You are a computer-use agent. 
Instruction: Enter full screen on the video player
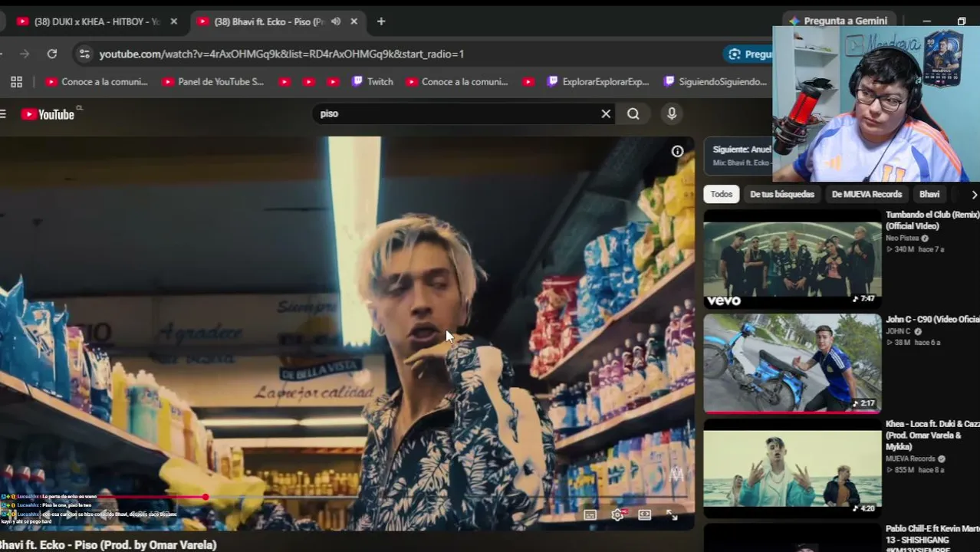click(672, 515)
